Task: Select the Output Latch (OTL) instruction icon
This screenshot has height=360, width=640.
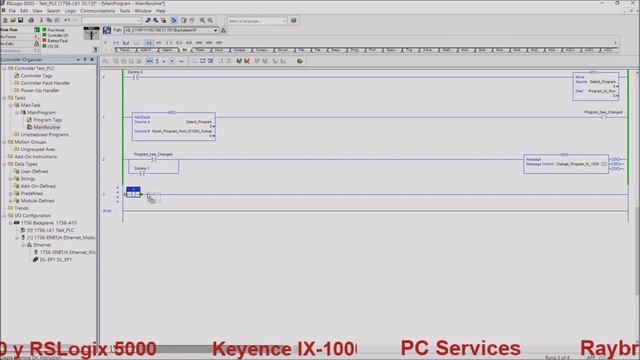Action: click(x=189, y=42)
